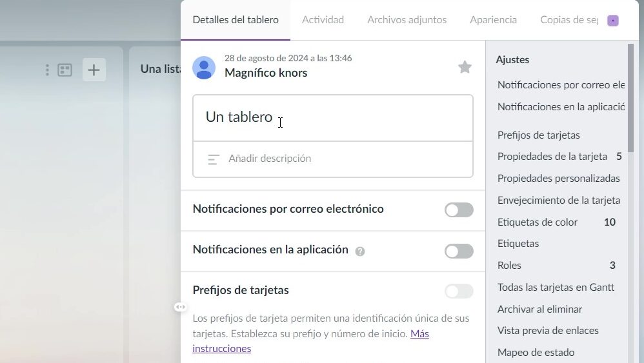This screenshot has height=363, width=644.
Task: Go to Prefijos de tarjetas in Ajustes sidebar
Action: [538, 135]
